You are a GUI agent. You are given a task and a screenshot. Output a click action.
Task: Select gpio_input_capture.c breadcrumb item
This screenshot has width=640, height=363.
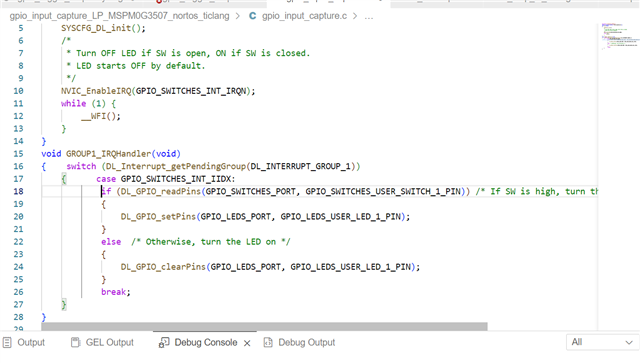304,16
